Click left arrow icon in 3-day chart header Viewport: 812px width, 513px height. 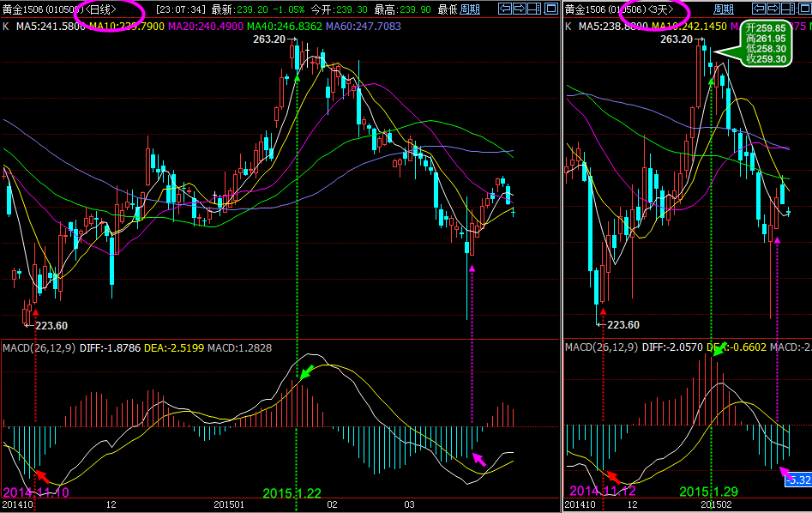tap(758, 9)
